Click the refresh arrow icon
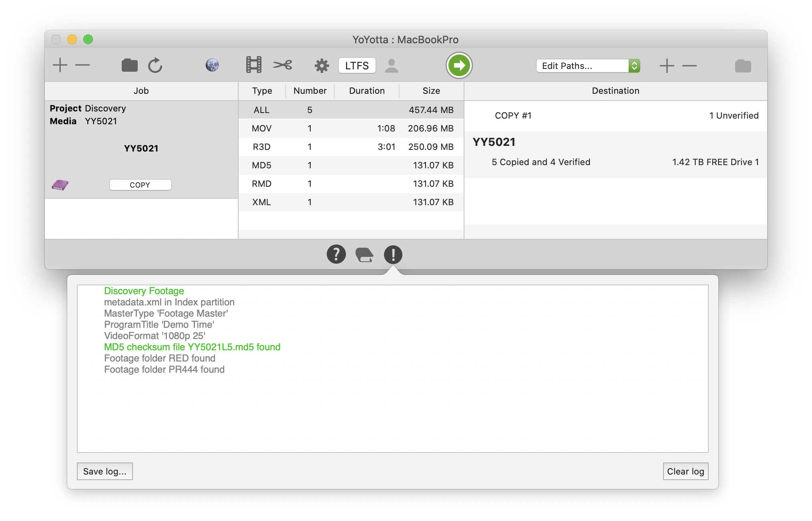This screenshot has width=812, height=521. 155,65
